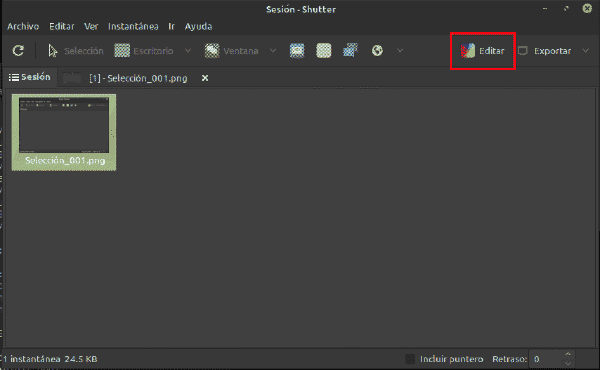
Task: Click the Retraso delay input field
Action: pos(546,359)
